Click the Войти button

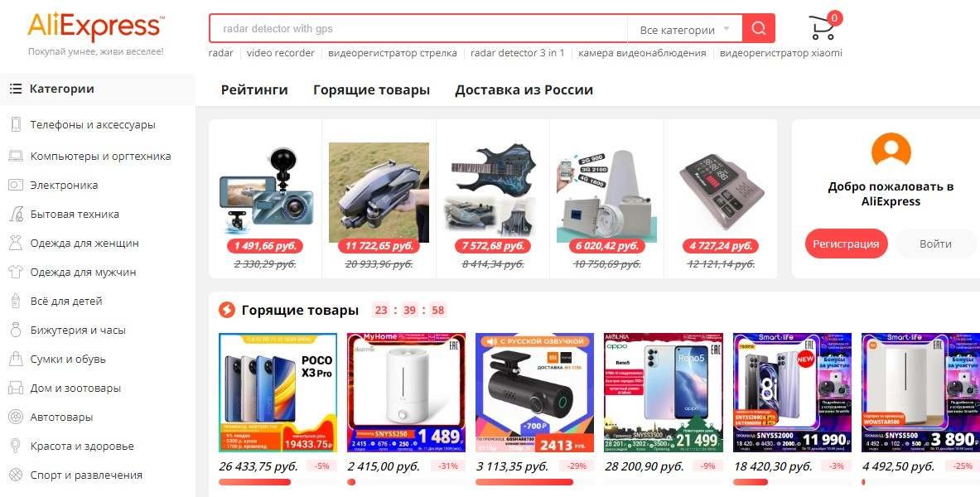pos(935,244)
